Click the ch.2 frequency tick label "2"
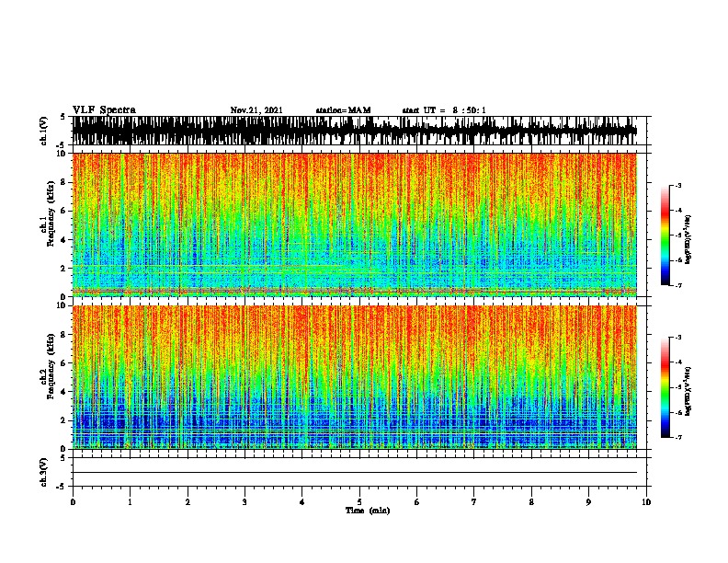This screenshot has width=728, height=563. [x=64, y=420]
